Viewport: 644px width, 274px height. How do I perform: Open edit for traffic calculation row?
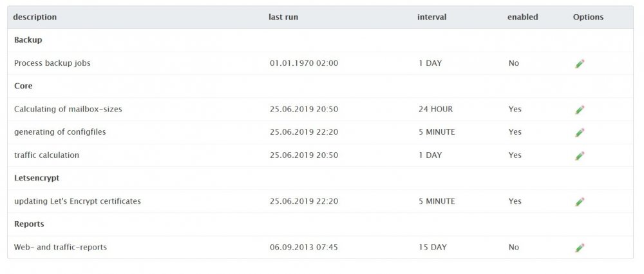click(580, 156)
